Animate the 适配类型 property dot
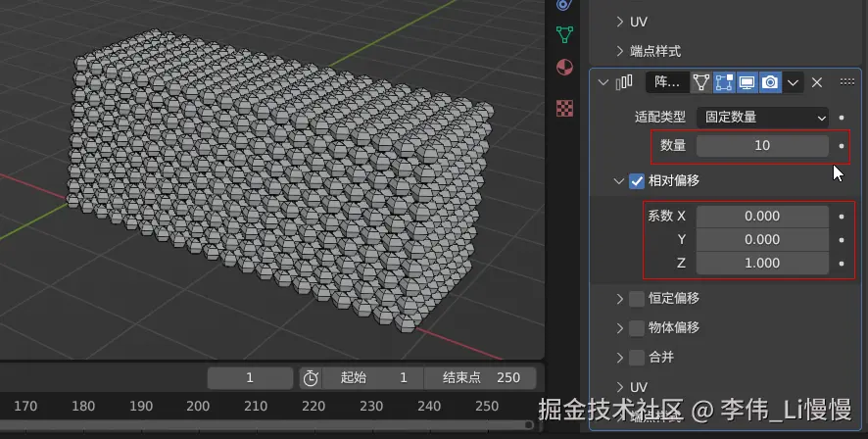 pyautogui.click(x=842, y=118)
